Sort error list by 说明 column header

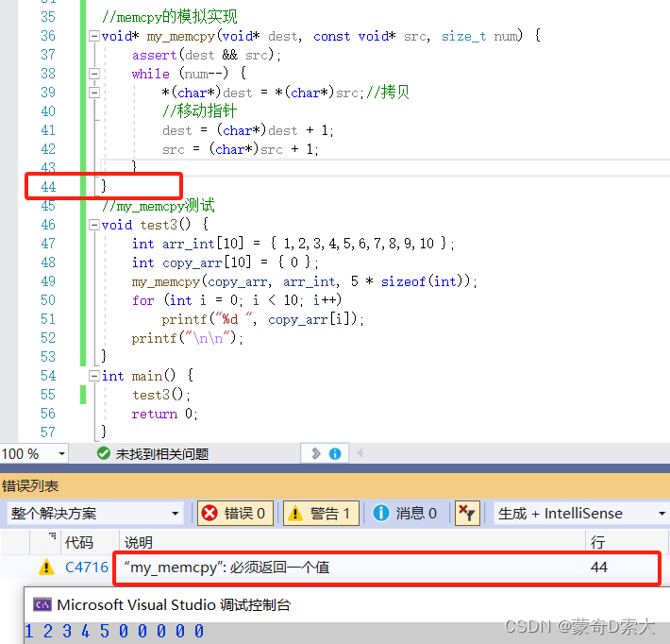(139, 543)
